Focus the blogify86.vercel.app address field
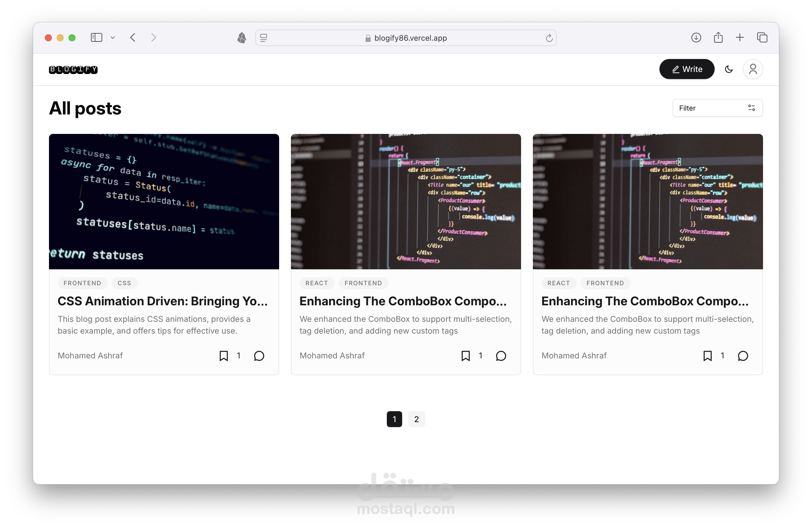Viewport: 812px width, 528px height. pyautogui.click(x=406, y=38)
